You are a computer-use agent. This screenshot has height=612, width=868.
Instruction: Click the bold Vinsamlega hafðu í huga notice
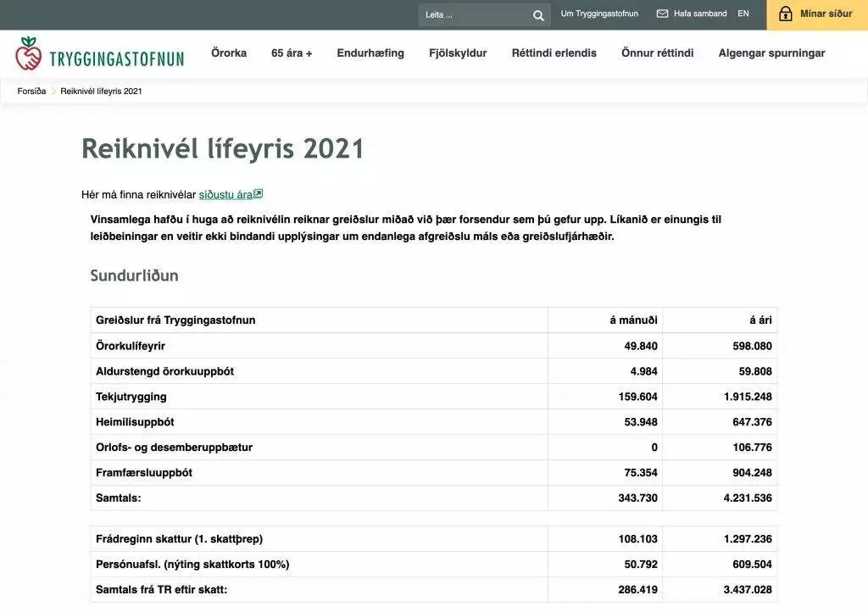click(406, 228)
